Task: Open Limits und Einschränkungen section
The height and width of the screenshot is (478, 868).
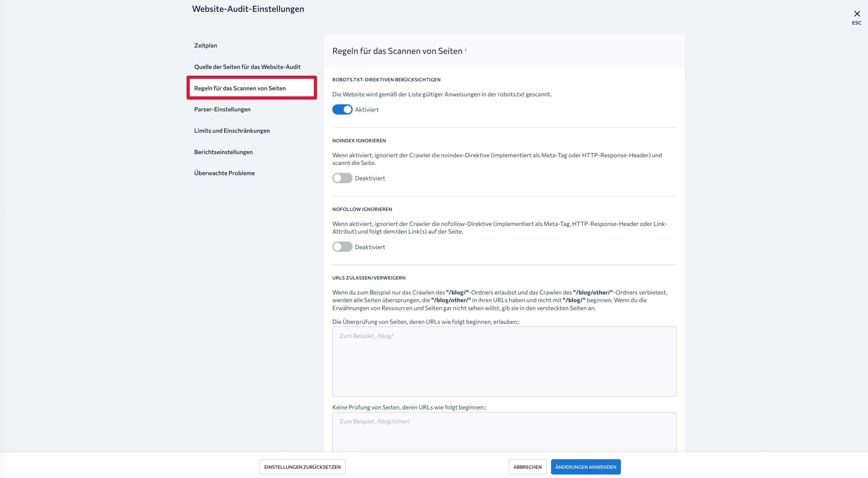Action: pyautogui.click(x=232, y=131)
